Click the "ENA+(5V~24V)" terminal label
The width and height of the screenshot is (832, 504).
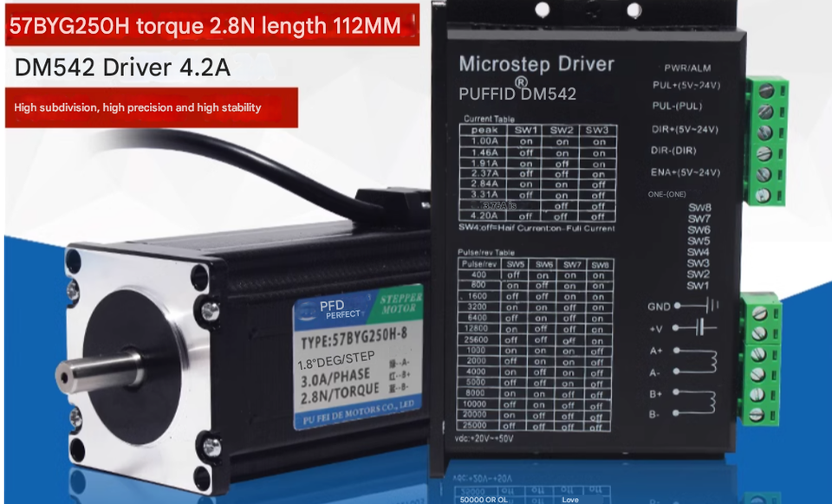tap(685, 172)
